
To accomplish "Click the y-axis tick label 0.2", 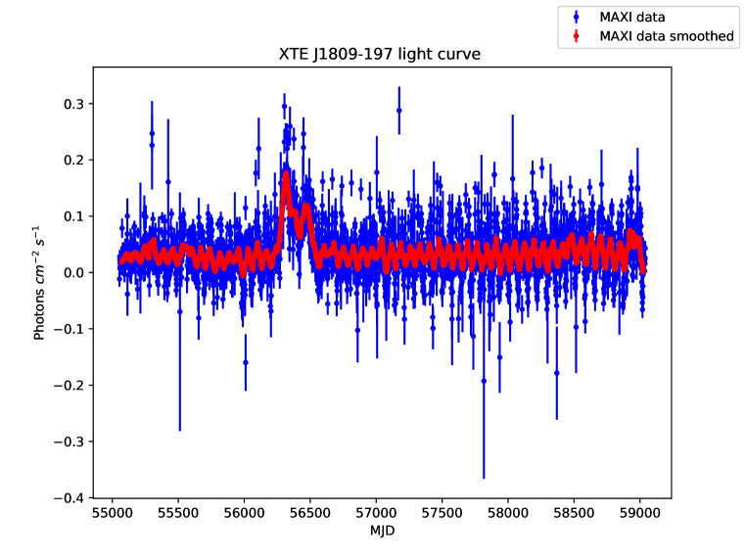I will (73, 160).
